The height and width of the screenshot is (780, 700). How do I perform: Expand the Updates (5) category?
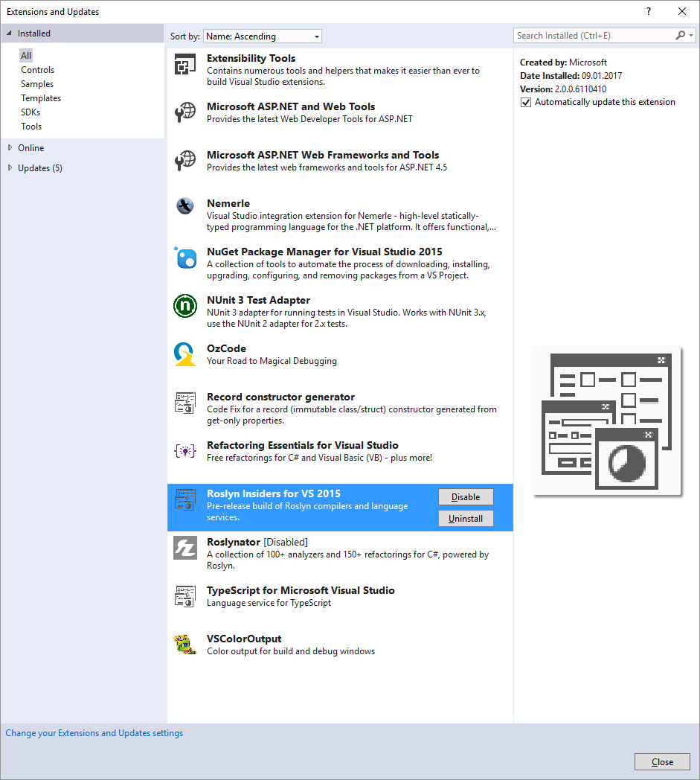tap(10, 168)
